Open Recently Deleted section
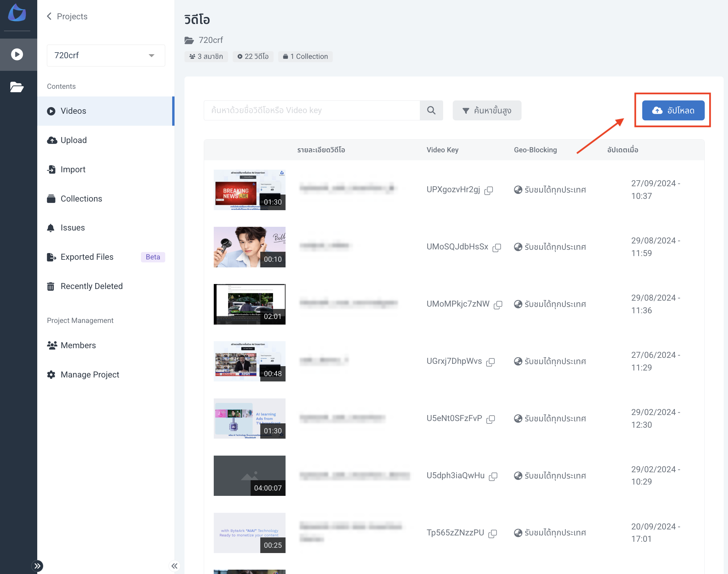The height and width of the screenshot is (574, 728). tap(91, 286)
